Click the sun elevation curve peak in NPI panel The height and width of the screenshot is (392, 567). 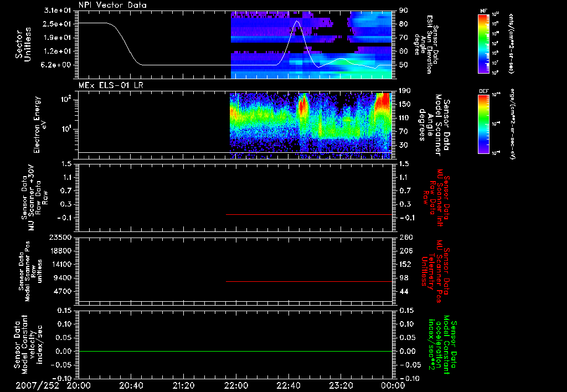coord(297,21)
